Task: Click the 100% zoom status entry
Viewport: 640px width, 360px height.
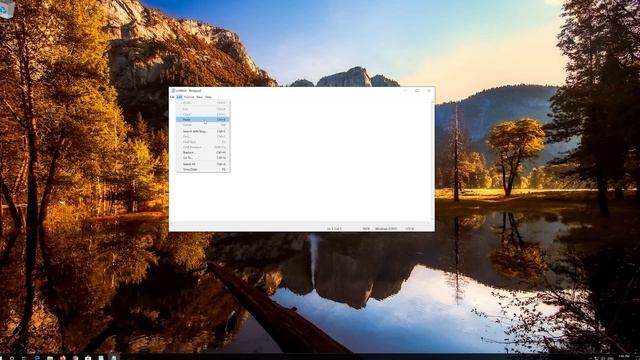Action: pyautogui.click(x=366, y=229)
